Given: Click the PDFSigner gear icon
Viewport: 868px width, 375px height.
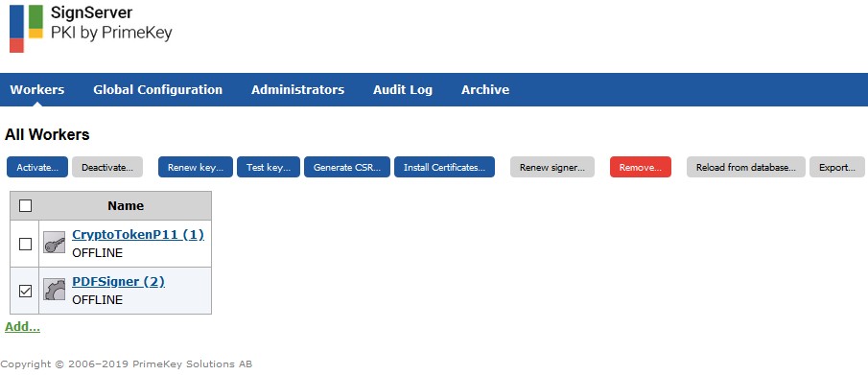Looking at the screenshot, I should point(55,289).
